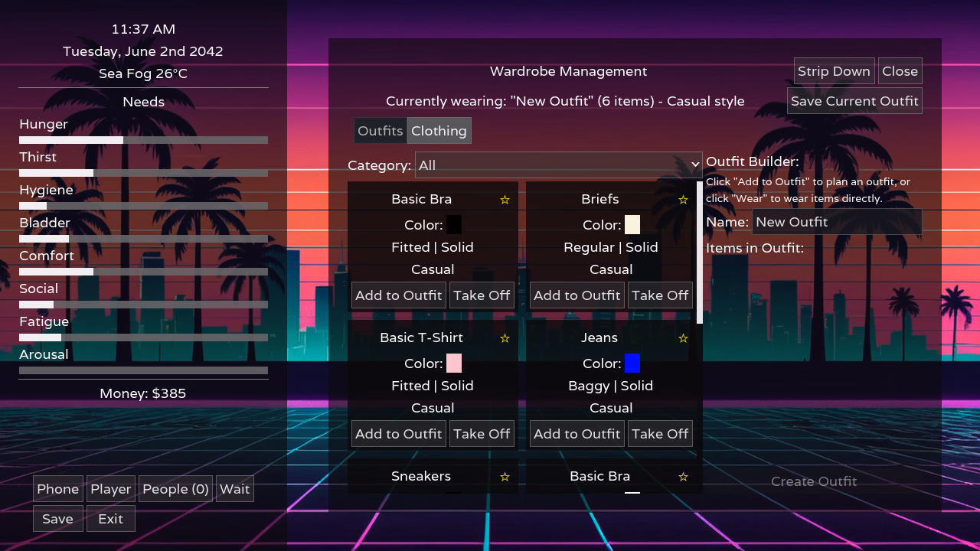Screen dimensions: 980x551
Task: Take off the black Basic Bra
Action: [x=482, y=295]
